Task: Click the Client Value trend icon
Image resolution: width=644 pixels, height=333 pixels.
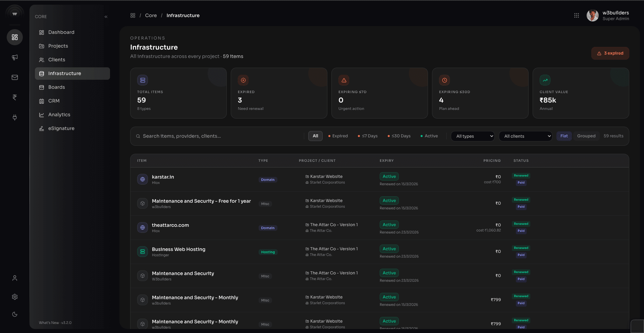Action: point(545,80)
